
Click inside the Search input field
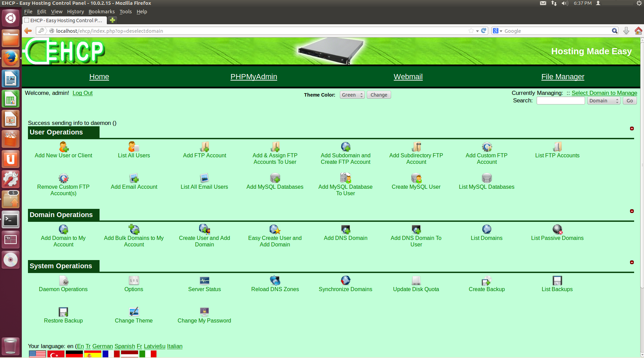tap(560, 100)
